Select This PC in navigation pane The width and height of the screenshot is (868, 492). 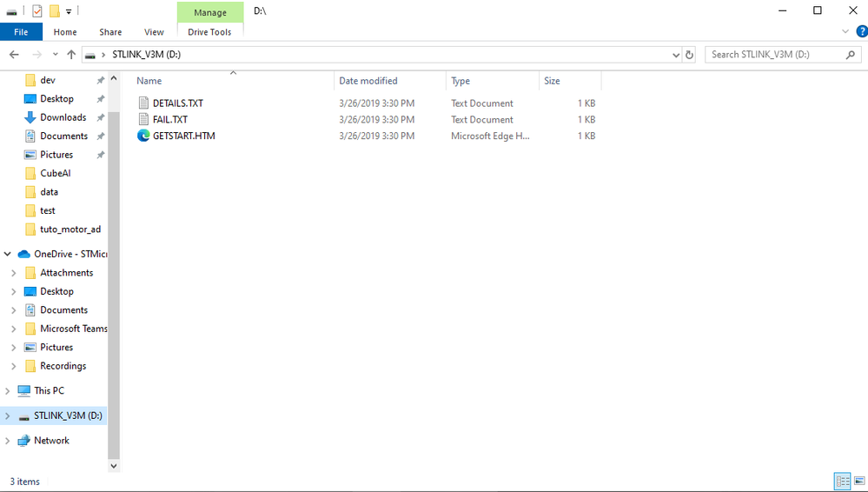click(50, 390)
